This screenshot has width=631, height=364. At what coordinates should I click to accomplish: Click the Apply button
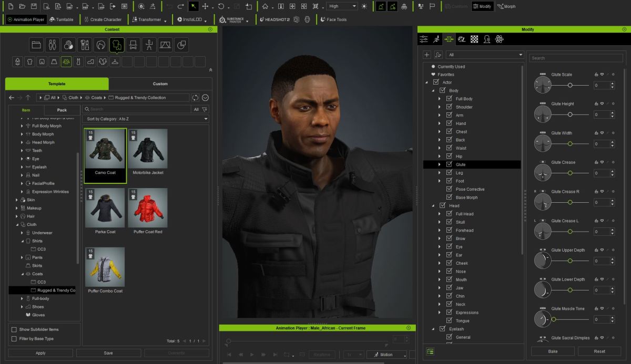pyautogui.click(x=40, y=353)
